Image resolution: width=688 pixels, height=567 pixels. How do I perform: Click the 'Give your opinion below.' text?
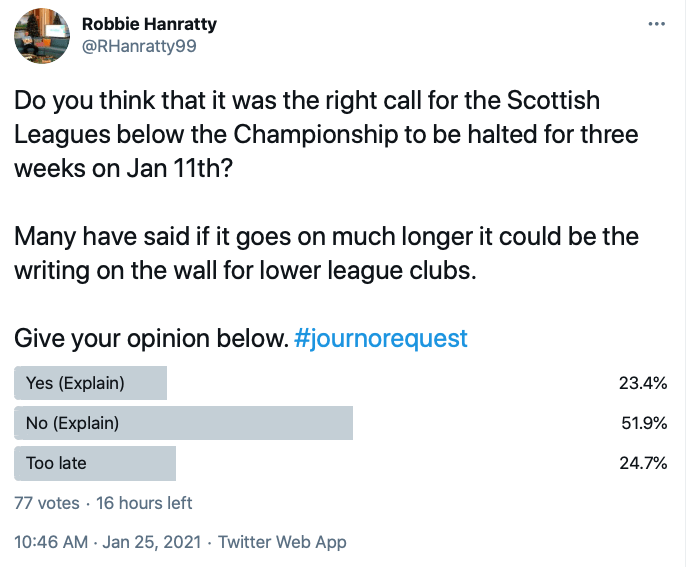pyautogui.click(x=151, y=338)
